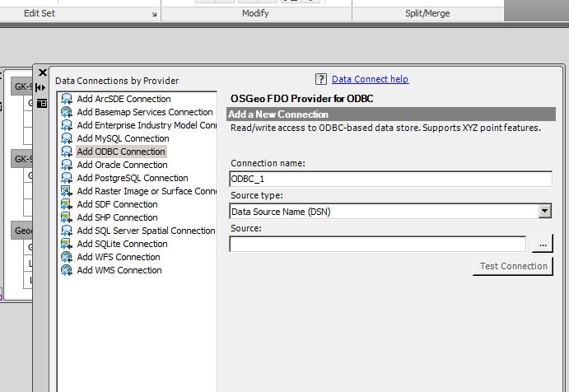This screenshot has width=569, height=392.
Task: Click the Connection name text field
Action: click(x=390, y=179)
